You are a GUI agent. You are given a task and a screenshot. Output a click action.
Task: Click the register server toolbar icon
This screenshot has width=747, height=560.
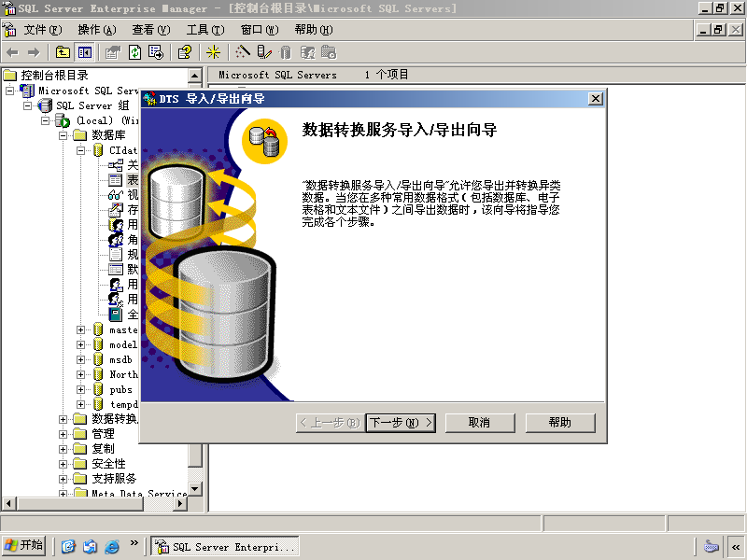264,52
